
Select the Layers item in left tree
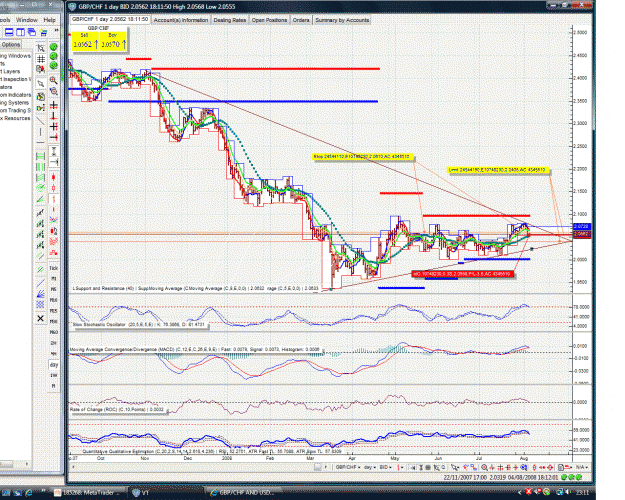coord(10,71)
